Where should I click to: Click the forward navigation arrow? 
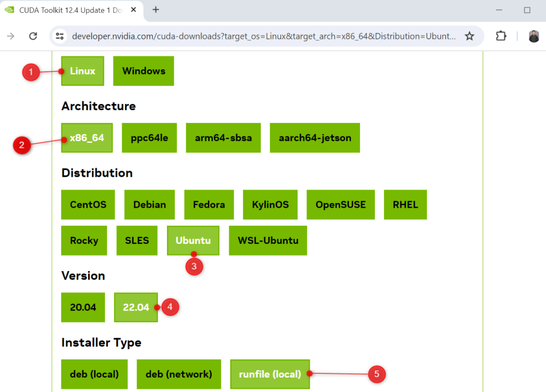tap(10, 36)
